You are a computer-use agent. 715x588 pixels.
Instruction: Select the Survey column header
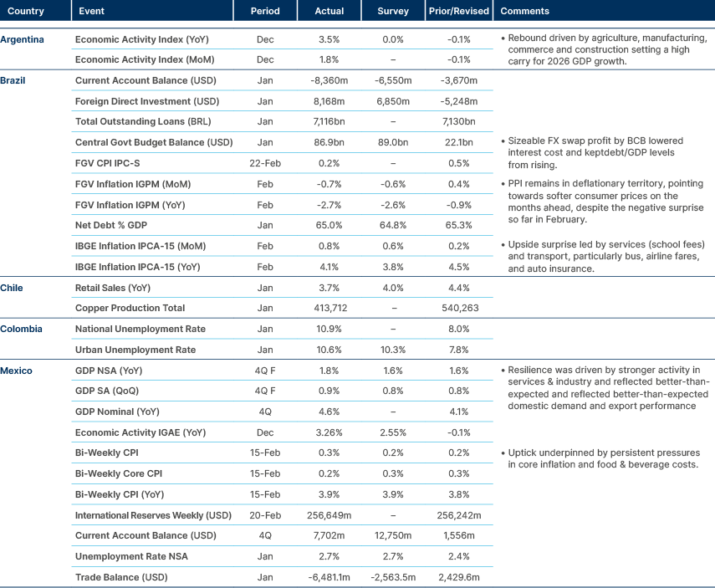pyautogui.click(x=392, y=11)
